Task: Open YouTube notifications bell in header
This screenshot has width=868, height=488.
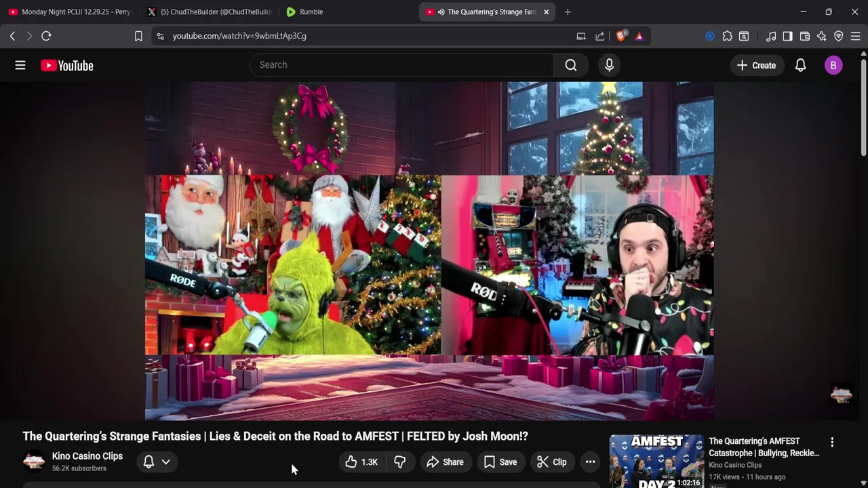Action: [x=801, y=65]
